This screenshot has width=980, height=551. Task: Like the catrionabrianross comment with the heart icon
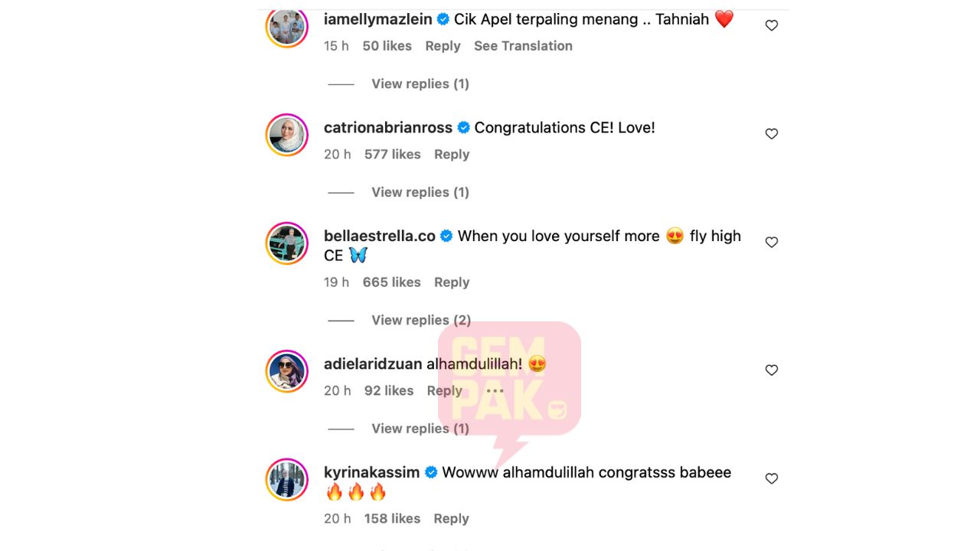(x=772, y=134)
